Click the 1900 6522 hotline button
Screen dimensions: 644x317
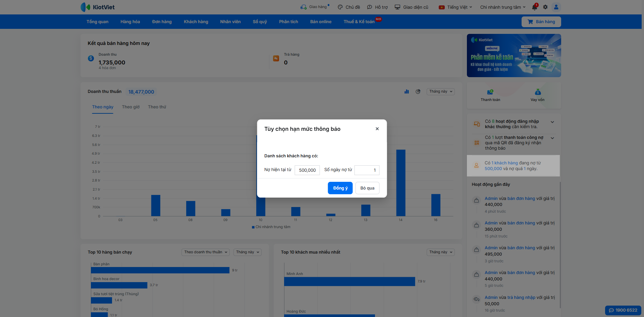point(623,310)
